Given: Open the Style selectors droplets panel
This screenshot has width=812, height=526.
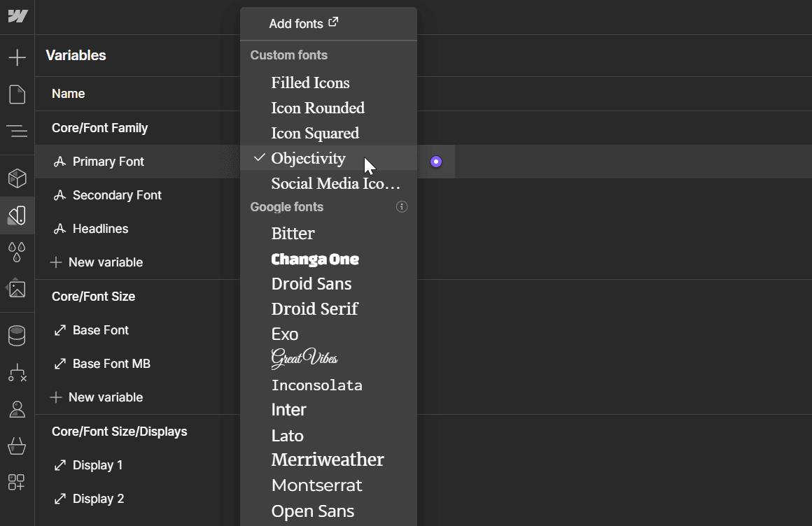Looking at the screenshot, I should point(17,252).
